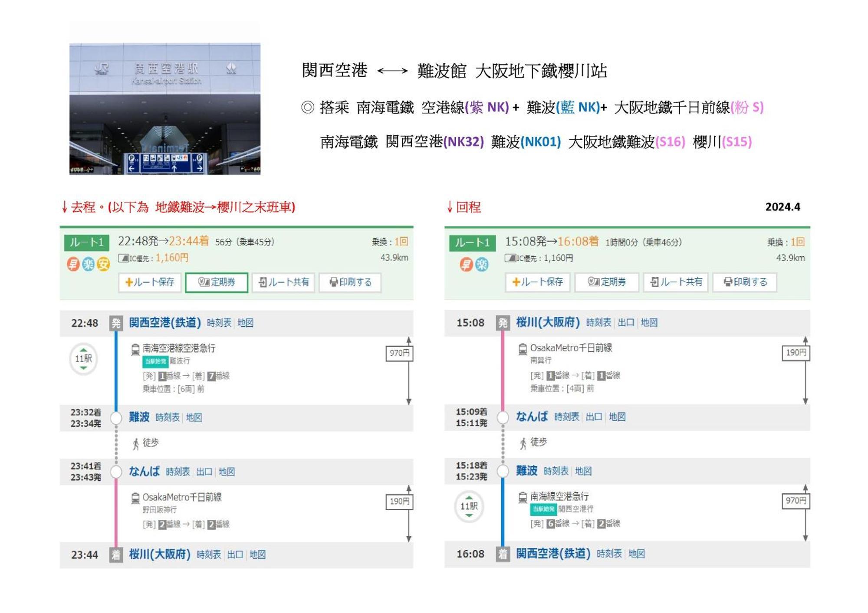Viewport: 868px width, 613px height.
Task: Open 地図 for 関西空港 arriving 16:08
Action: click(637, 554)
